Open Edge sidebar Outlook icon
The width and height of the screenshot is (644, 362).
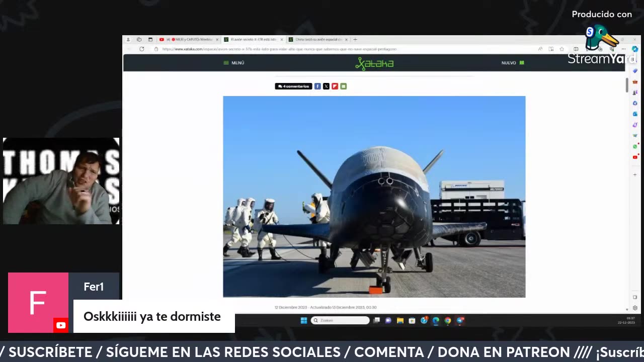pyautogui.click(x=635, y=114)
